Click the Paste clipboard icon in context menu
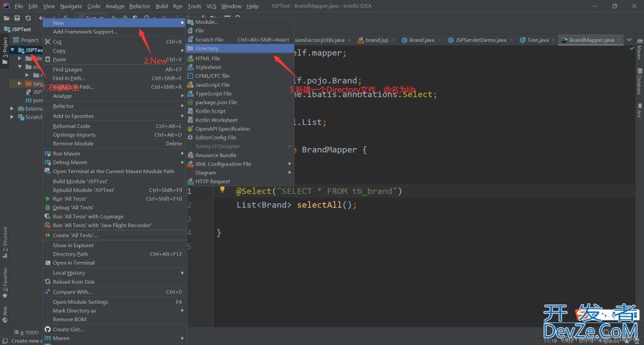This screenshot has height=345, width=644. point(48,59)
